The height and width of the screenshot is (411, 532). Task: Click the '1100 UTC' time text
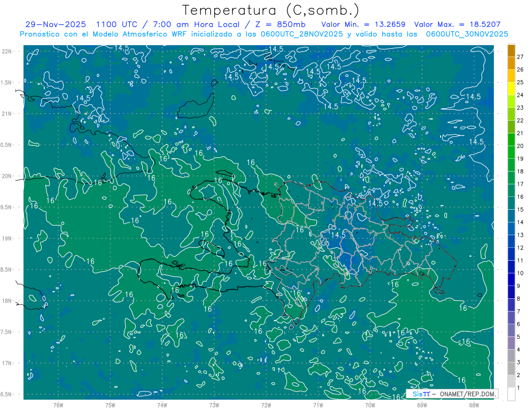tap(117, 24)
